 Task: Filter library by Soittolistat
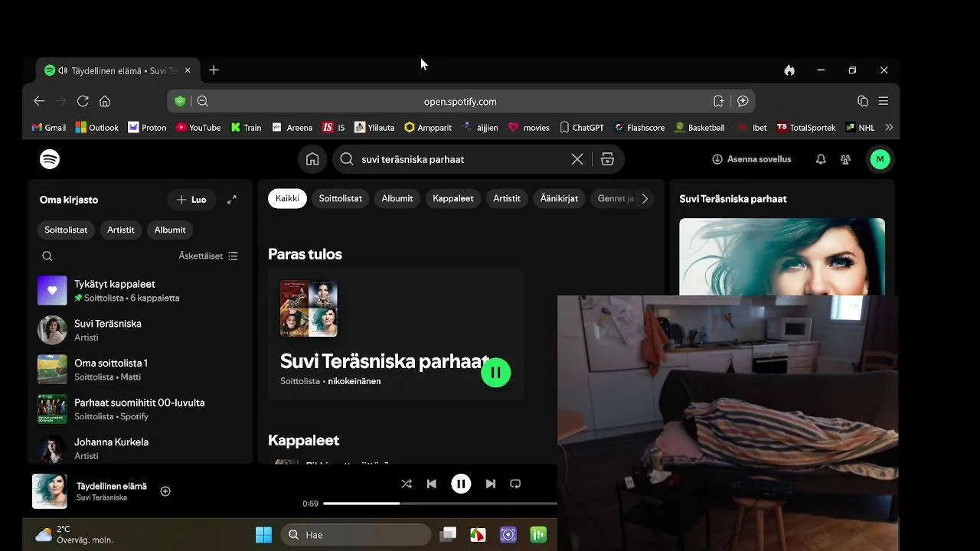66,230
